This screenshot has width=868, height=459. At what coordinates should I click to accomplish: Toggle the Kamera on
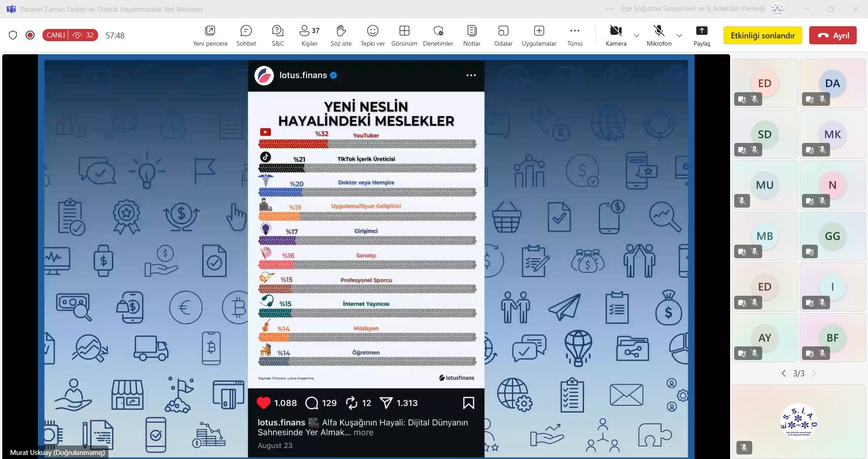pos(616,35)
